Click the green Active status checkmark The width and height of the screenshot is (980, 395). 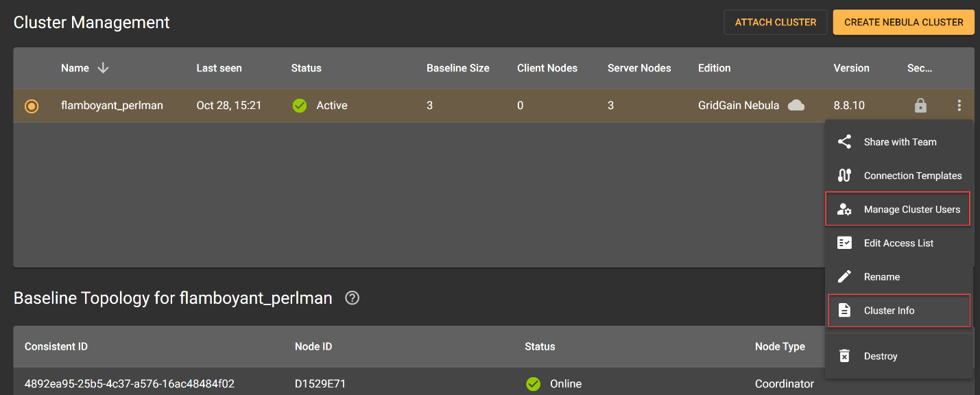pos(300,106)
